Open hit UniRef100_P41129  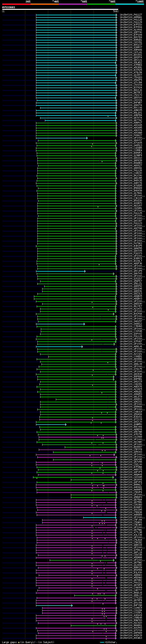coord(131,22)
